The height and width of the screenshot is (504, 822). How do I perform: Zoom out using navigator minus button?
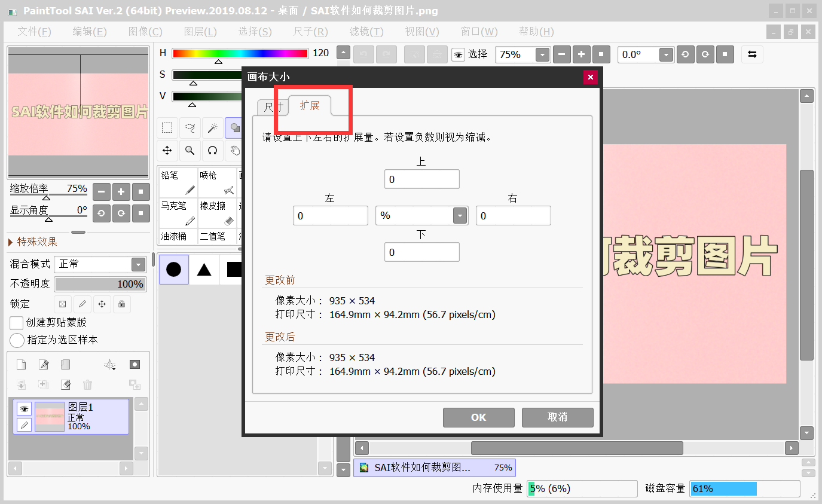tap(101, 192)
